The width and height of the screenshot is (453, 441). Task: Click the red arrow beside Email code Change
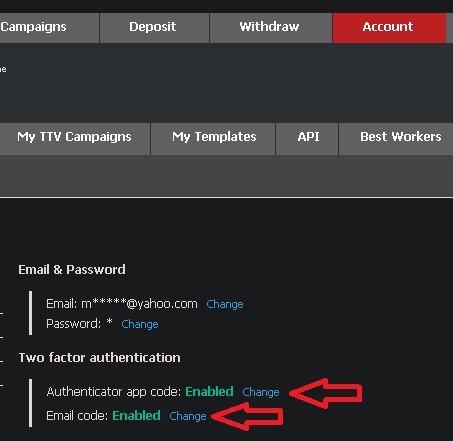click(x=248, y=416)
